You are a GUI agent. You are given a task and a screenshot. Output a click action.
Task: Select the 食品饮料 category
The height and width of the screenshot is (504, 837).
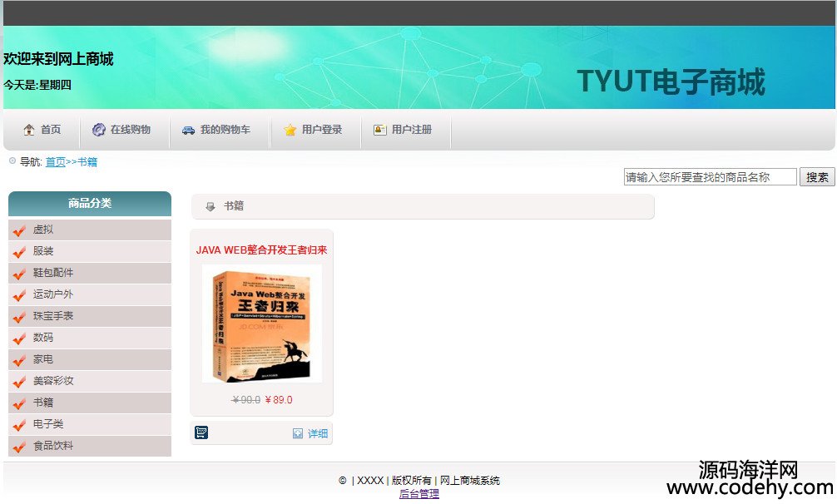[x=53, y=445]
